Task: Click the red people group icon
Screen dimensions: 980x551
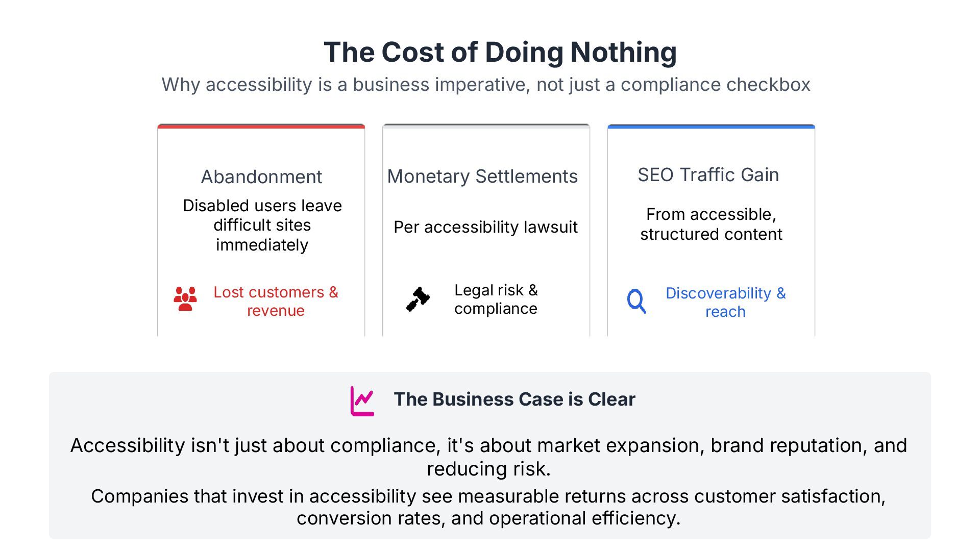Action: [185, 299]
